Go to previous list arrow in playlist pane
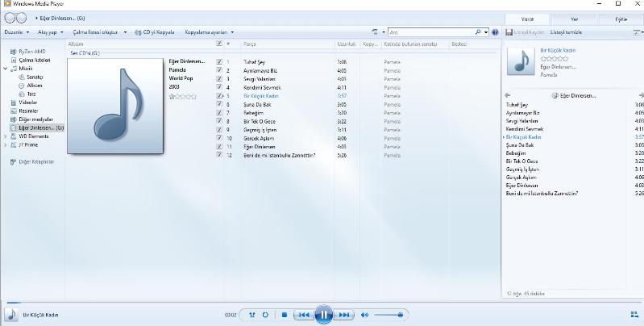 pyautogui.click(x=508, y=95)
